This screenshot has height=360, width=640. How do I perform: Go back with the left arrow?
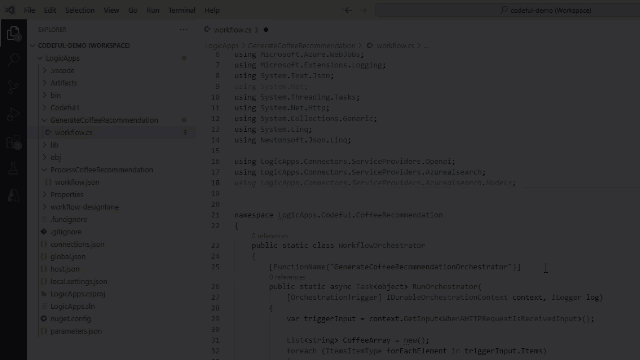coord(348,10)
